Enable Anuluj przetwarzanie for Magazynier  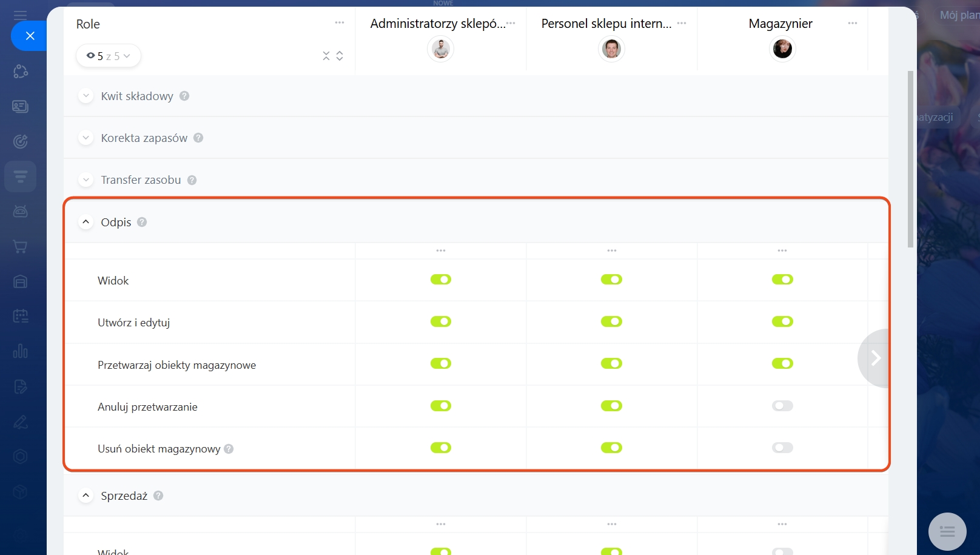coord(782,406)
